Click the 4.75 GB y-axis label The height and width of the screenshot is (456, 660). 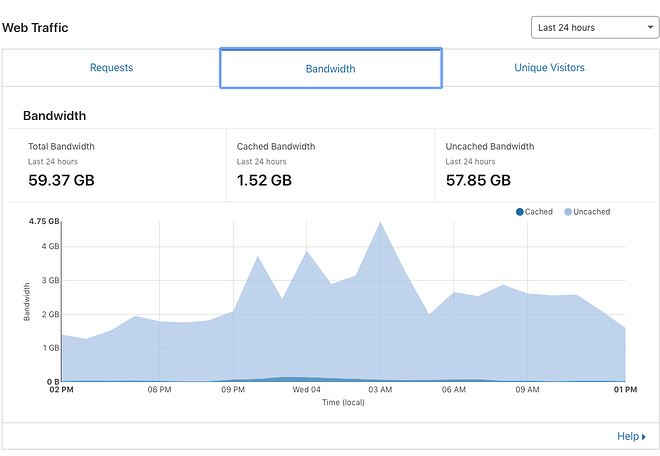pos(44,221)
